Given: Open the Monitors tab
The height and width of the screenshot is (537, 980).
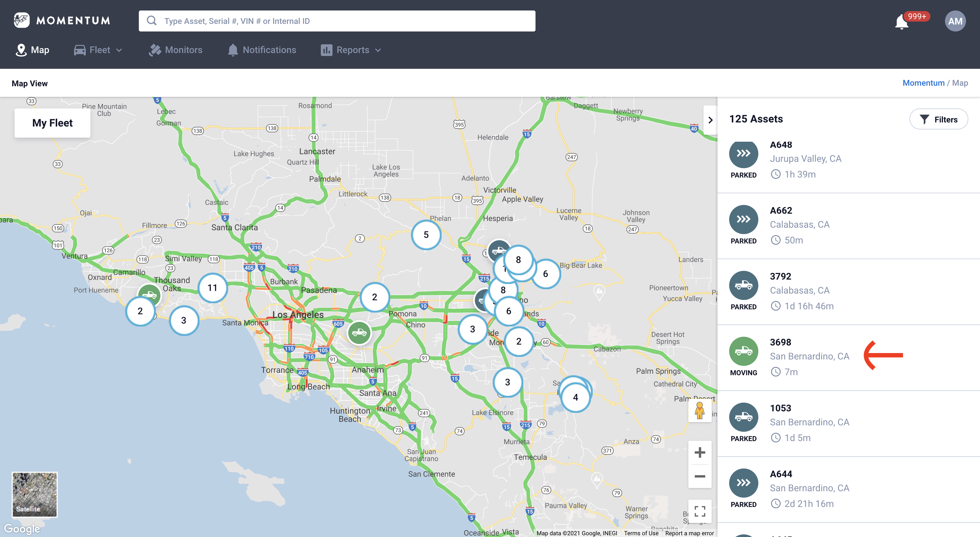Looking at the screenshot, I should 176,50.
